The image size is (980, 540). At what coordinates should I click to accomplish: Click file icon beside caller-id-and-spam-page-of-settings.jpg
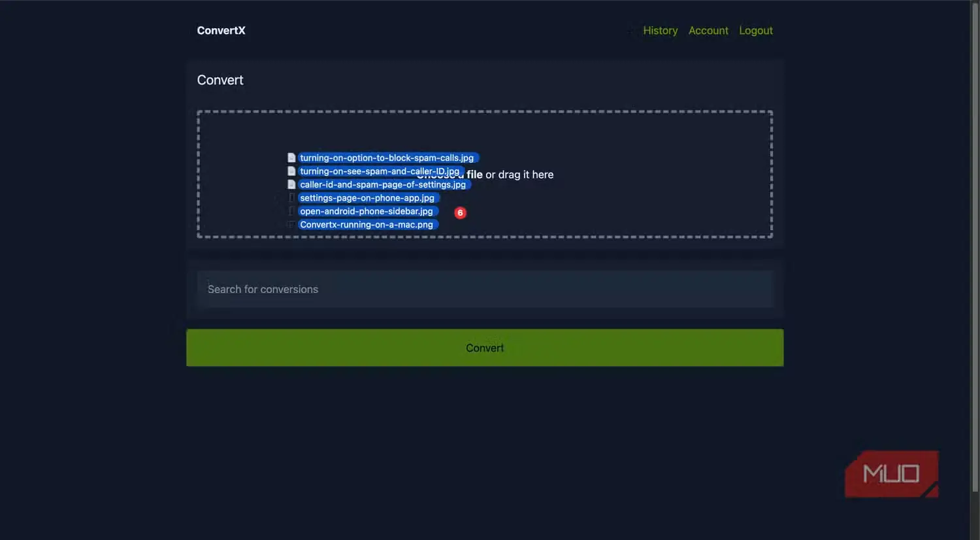[291, 184]
